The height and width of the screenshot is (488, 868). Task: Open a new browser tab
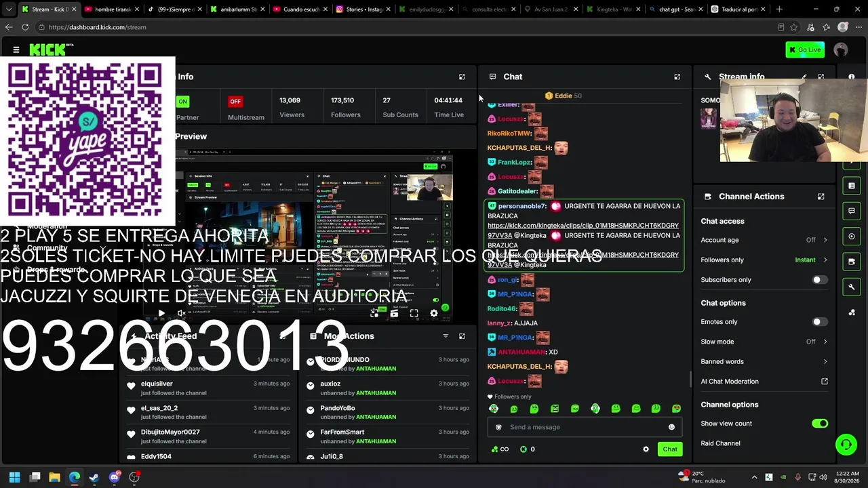[x=779, y=9]
